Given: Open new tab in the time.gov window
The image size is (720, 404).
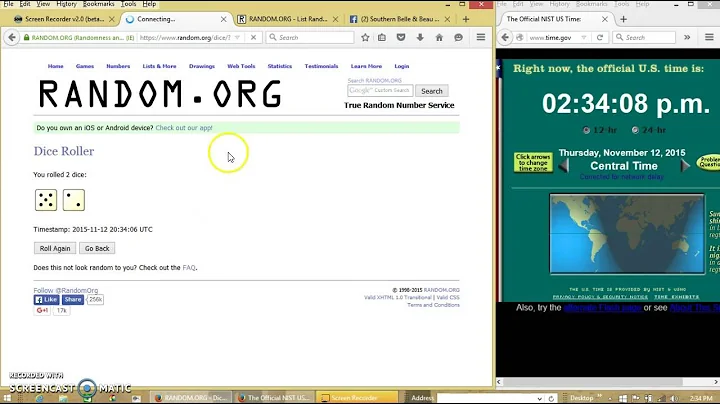Looking at the screenshot, I should (623, 19).
